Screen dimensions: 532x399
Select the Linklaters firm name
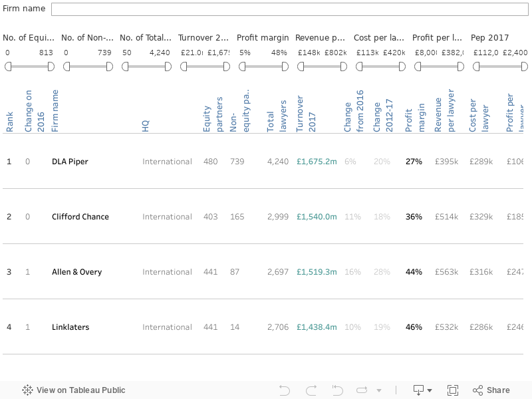[70, 327]
